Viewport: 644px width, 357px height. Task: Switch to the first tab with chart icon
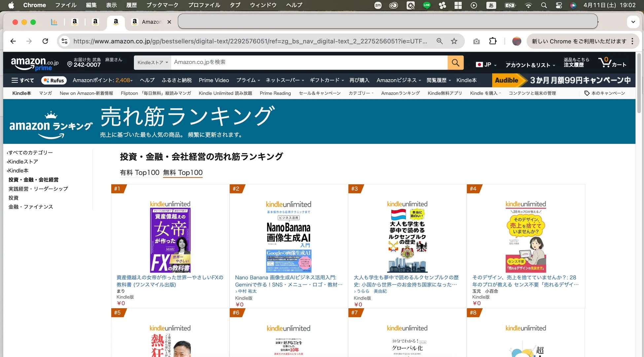click(x=54, y=22)
